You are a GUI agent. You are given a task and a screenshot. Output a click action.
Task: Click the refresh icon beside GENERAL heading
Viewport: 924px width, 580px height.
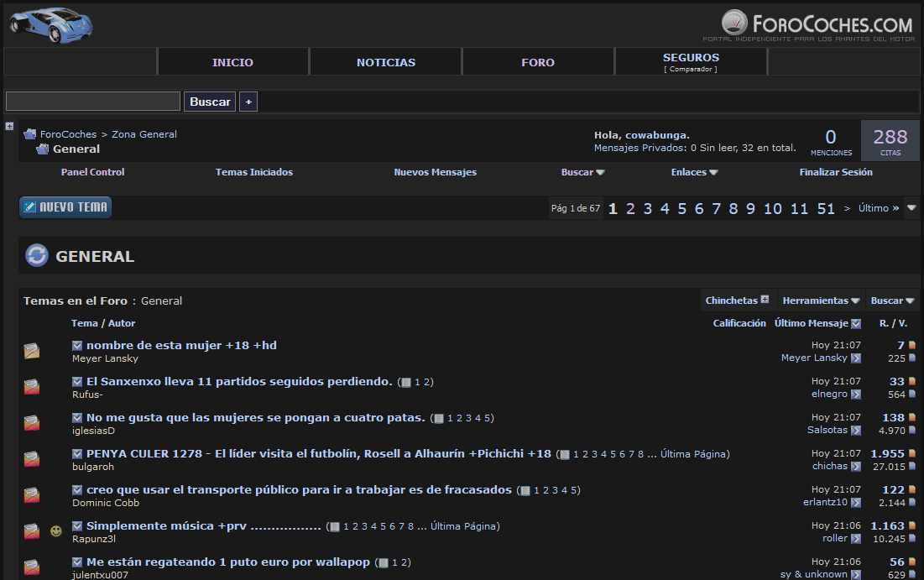[36, 255]
